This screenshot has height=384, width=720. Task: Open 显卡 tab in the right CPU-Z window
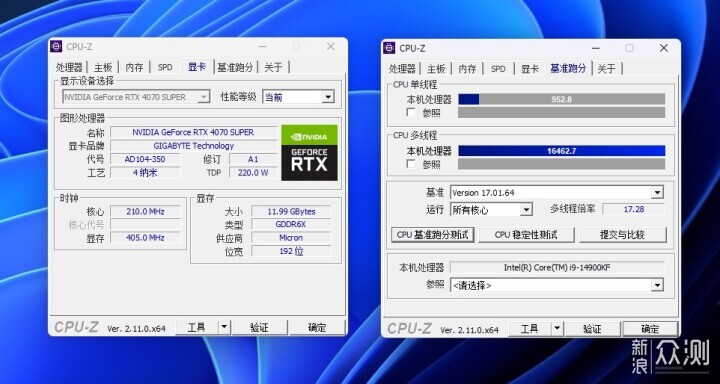coord(529,68)
